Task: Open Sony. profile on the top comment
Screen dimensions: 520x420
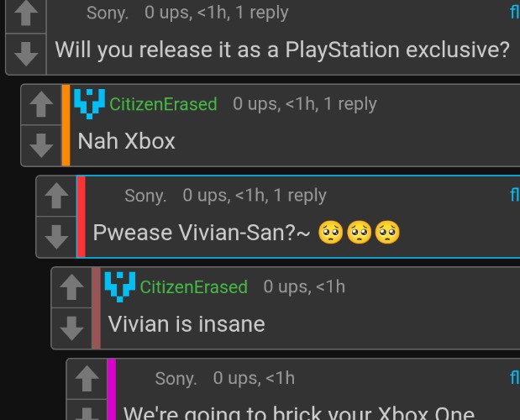Action: [x=108, y=13]
